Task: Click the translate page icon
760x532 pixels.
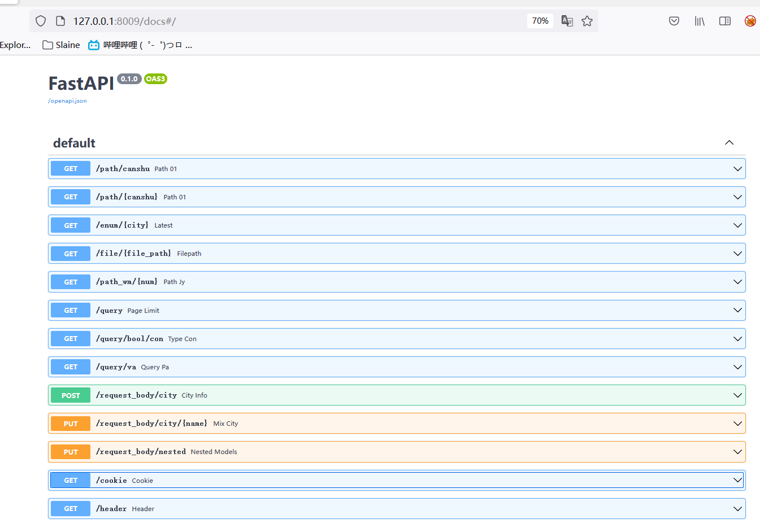Action: click(x=567, y=21)
